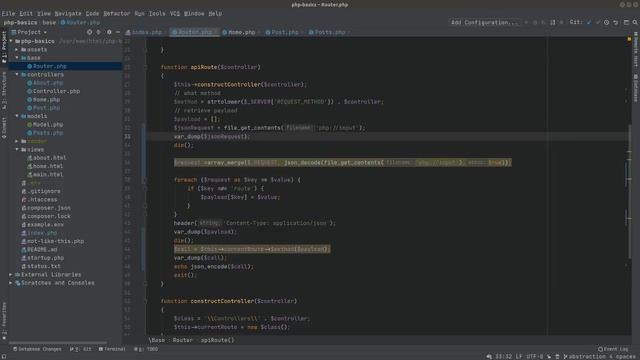Collapse the views folder
This screenshot has height=360, width=640.
coord(17,149)
